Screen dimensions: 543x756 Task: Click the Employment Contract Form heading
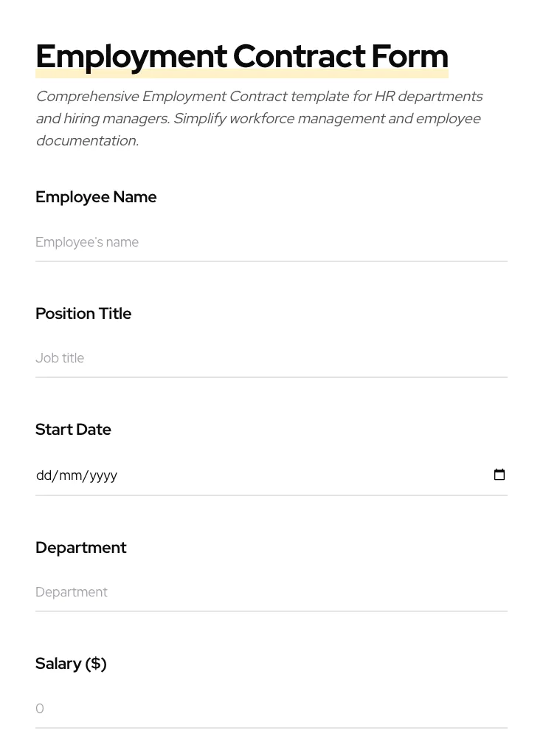tap(242, 55)
